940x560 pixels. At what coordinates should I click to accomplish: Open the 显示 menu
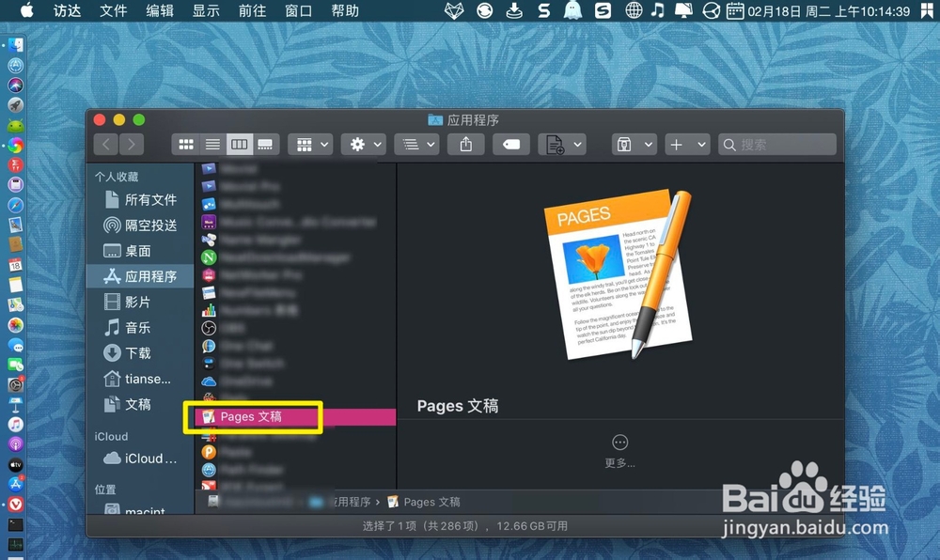click(x=206, y=10)
